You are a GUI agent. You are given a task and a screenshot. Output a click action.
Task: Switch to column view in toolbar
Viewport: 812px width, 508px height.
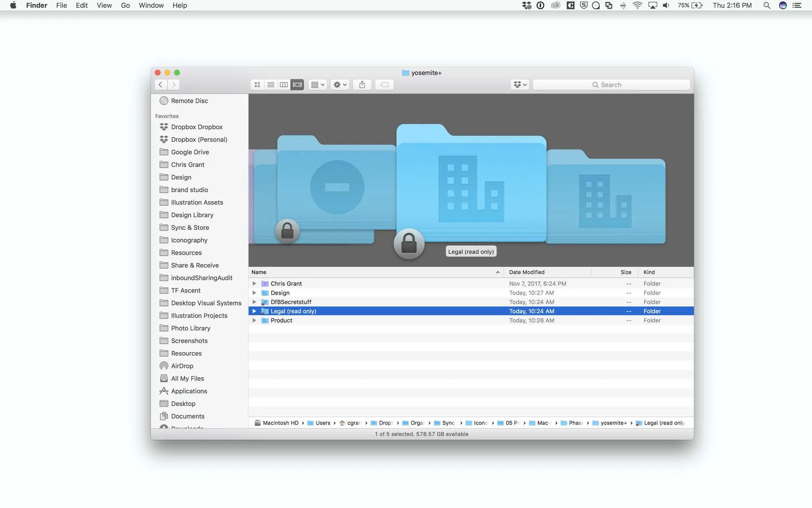pyautogui.click(x=284, y=85)
